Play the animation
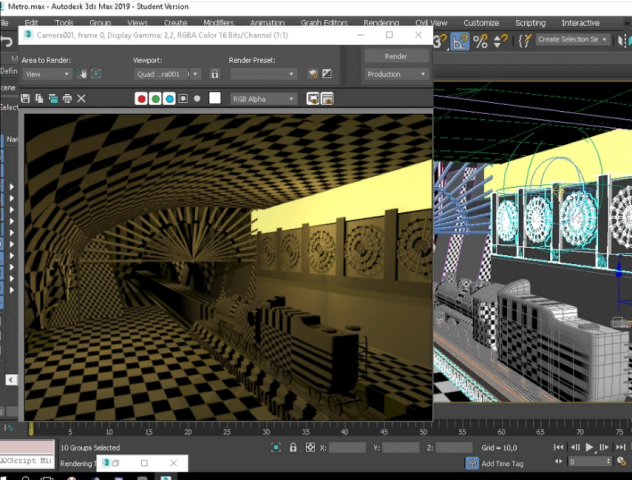 [x=589, y=447]
